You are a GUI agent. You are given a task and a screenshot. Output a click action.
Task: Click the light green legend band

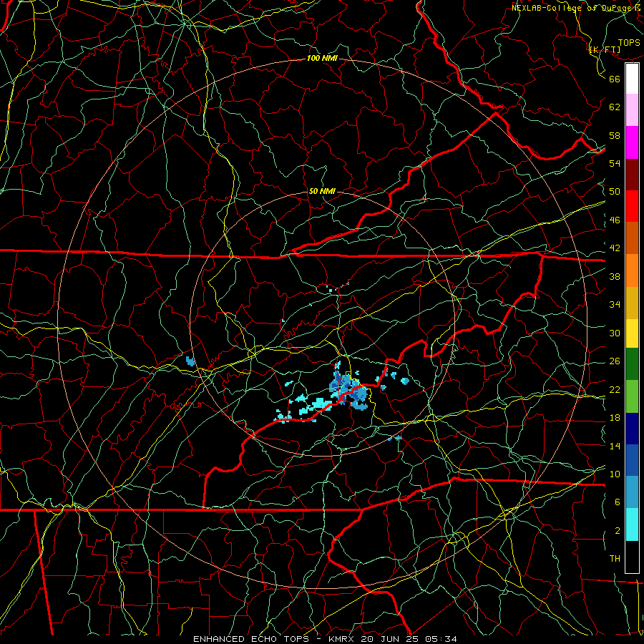click(x=632, y=396)
